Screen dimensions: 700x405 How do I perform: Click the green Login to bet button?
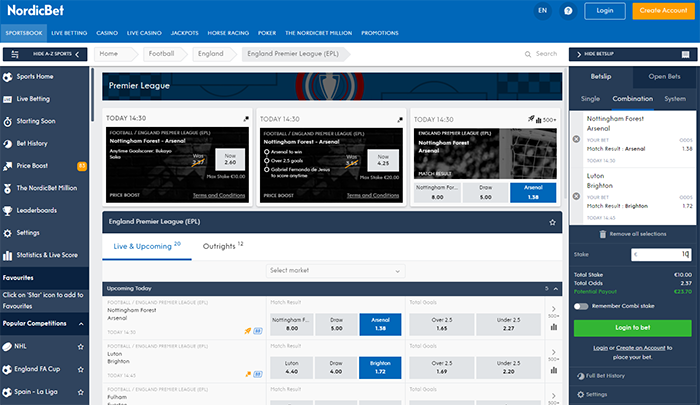point(631,327)
